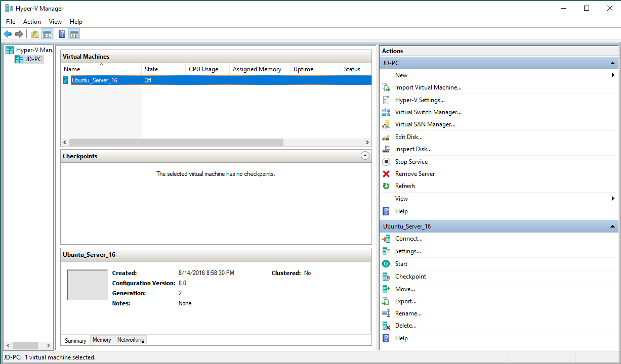Image resolution: width=621 pixels, height=364 pixels.
Task: Select Hyper-V Manager tree root node
Action: point(34,50)
